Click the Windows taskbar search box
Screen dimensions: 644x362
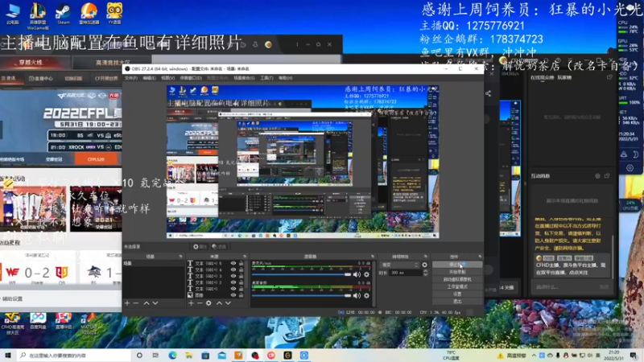(x=75, y=355)
